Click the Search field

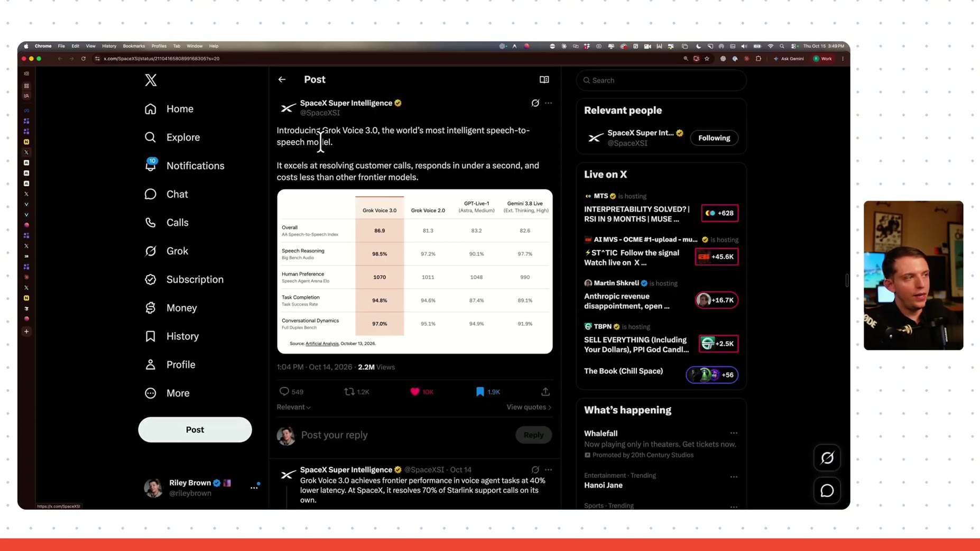(661, 80)
